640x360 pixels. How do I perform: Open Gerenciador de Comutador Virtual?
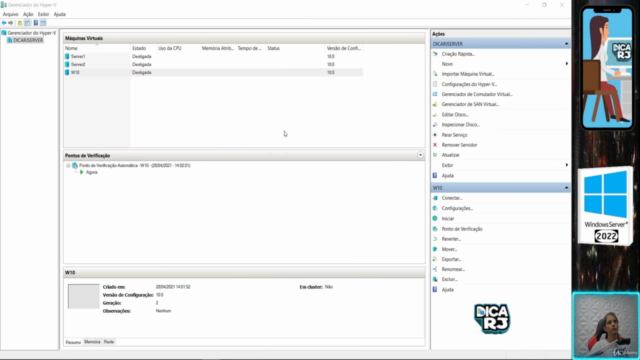pyautogui.click(x=477, y=94)
